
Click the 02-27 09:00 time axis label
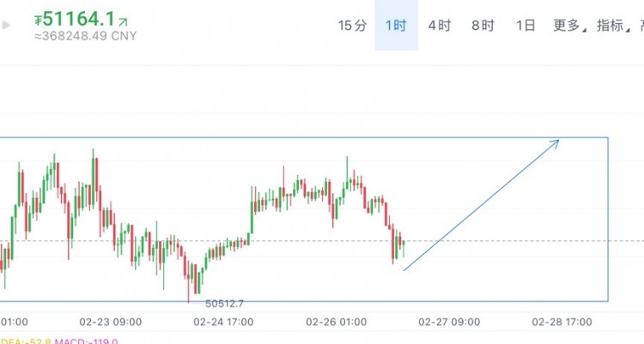[x=449, y=322]
